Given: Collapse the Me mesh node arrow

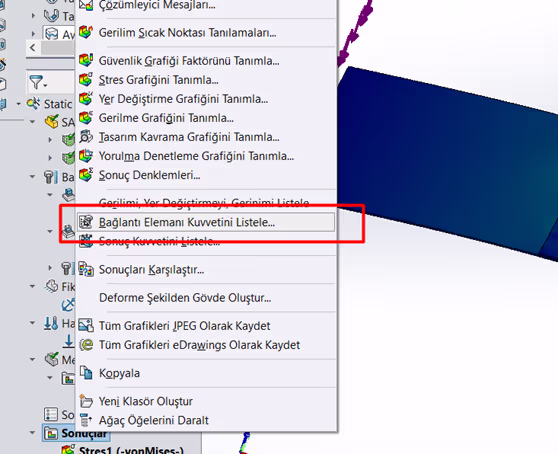Looking at the screenshot, I should (32, 359).
